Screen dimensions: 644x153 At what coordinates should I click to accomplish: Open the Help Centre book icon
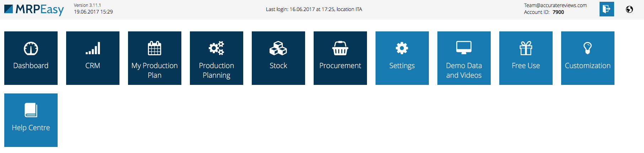[31, 110]
